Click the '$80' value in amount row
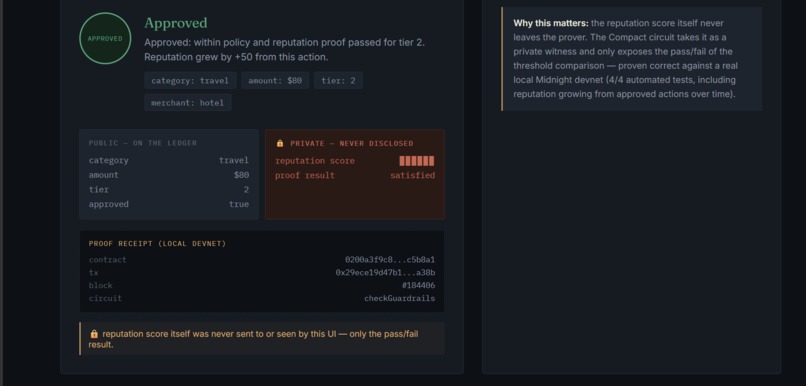This screenshot has width=806, height=386. 242,175
